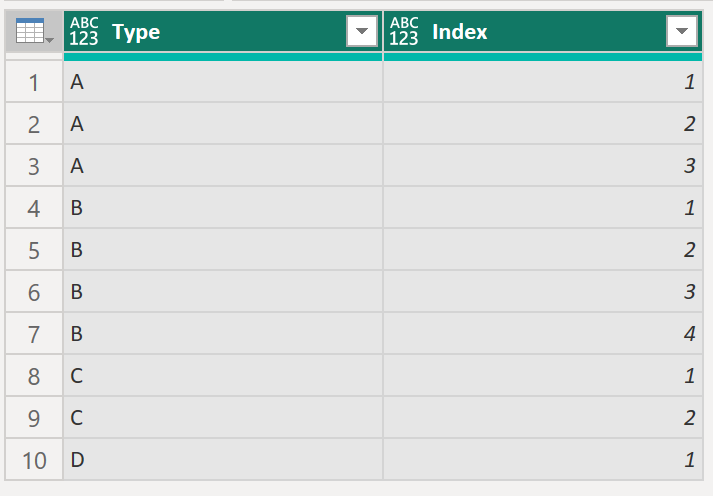The image size is (713, 496).
Task: Select row number 7
Action: [34, 334]
